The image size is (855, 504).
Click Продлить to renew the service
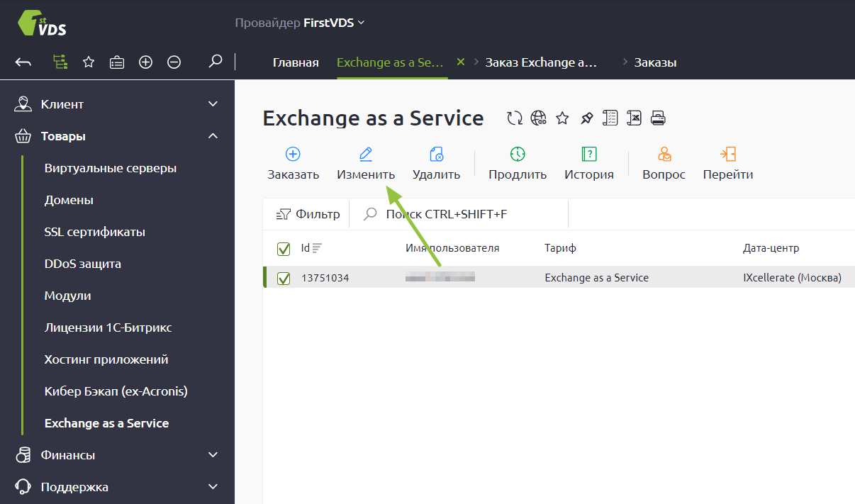tap(518, 164)
